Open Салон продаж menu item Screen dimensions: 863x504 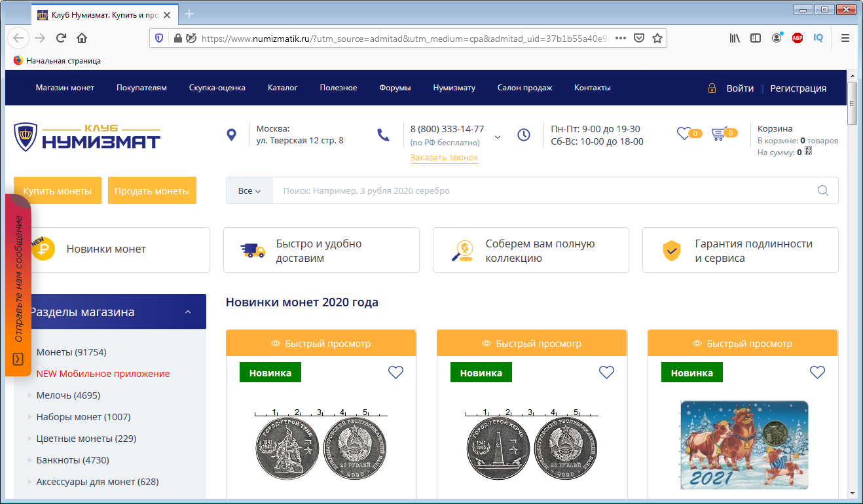[524, 88]
